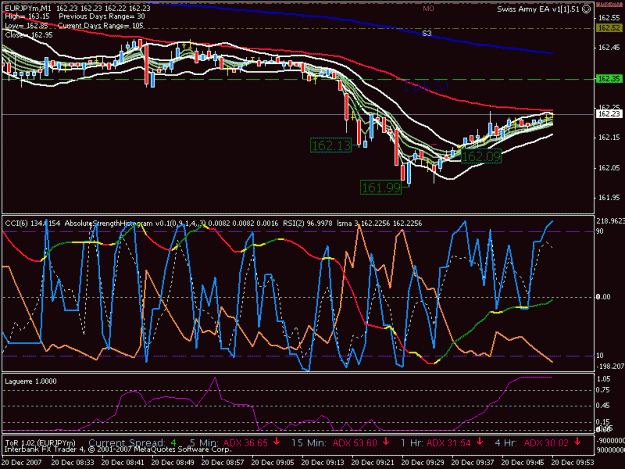The image size is (625, 469).
Task: Select the yellow 162.52 level price tag
Action: 609,28
